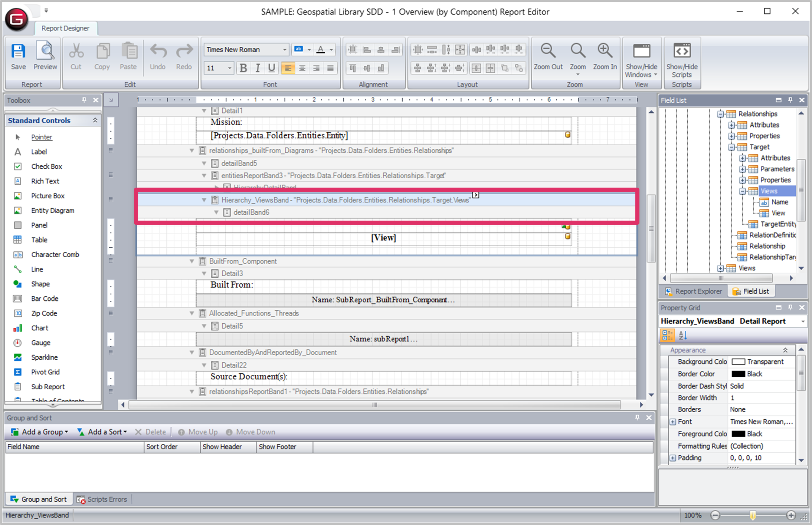The width and height of the screenshot is (812, 525).
Task: Toggle Bold font formatting
Action: (243, 68)
